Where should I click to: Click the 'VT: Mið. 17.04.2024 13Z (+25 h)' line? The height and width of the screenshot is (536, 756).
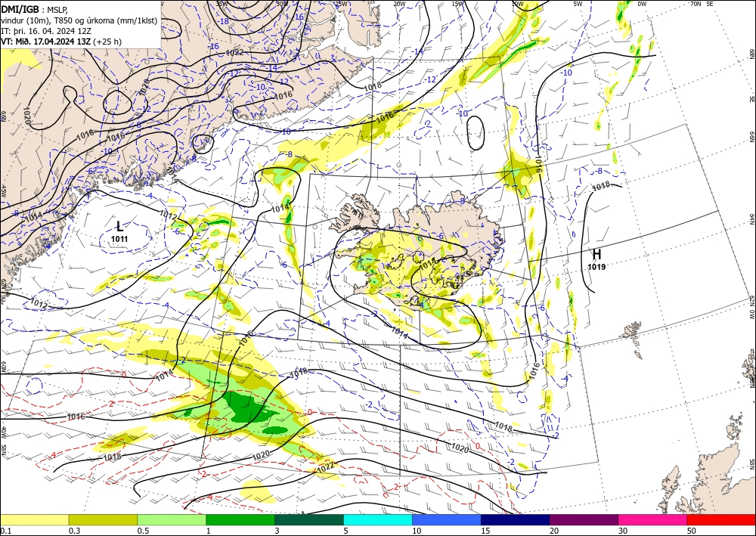[x=61, y=42]
